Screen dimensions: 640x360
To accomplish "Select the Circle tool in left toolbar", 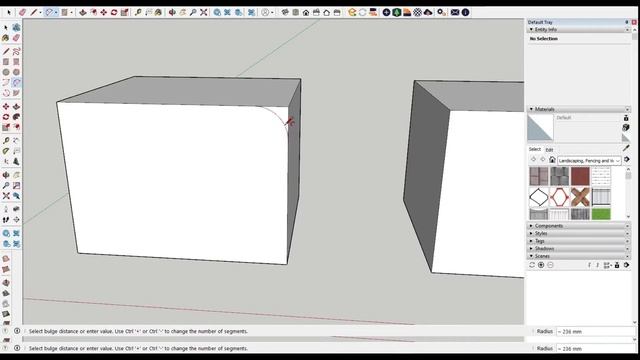I will pos(6,72).
